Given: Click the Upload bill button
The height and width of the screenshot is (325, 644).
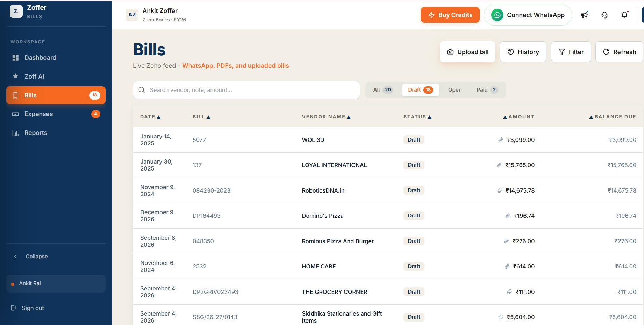Looking at the screenshot, I should [467, 52].
